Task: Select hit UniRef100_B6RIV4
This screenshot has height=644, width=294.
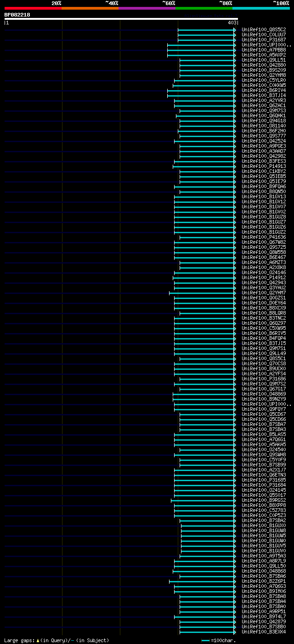Action: click(264, 90)
